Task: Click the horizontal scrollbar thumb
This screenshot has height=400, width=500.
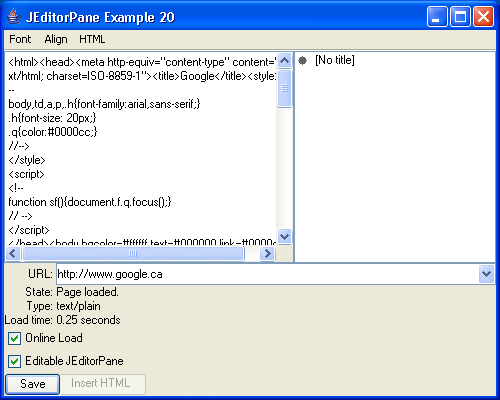Action: (x=133, y=254)
